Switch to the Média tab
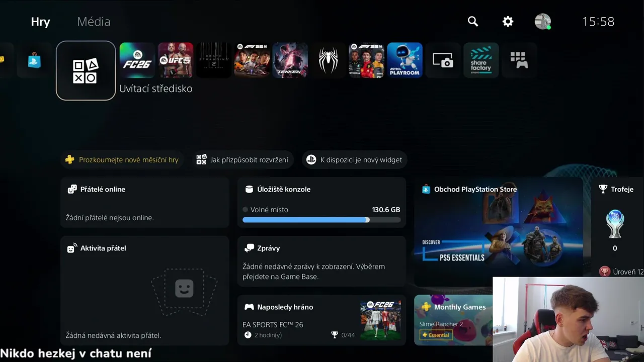The height and width of the screenshot is (362, 644). coord(94,22)
